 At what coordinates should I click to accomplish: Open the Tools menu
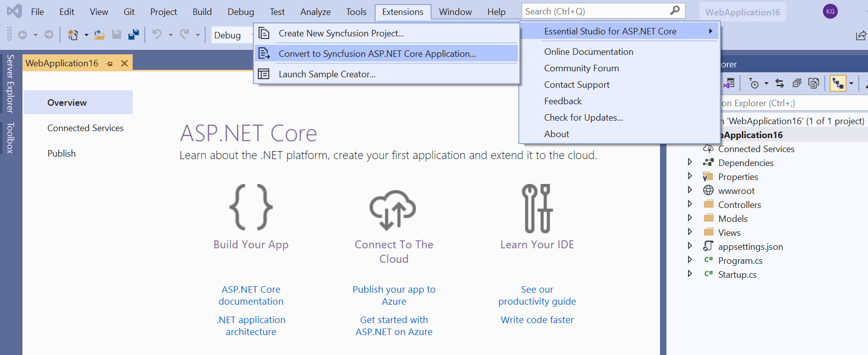pos(356,11)
